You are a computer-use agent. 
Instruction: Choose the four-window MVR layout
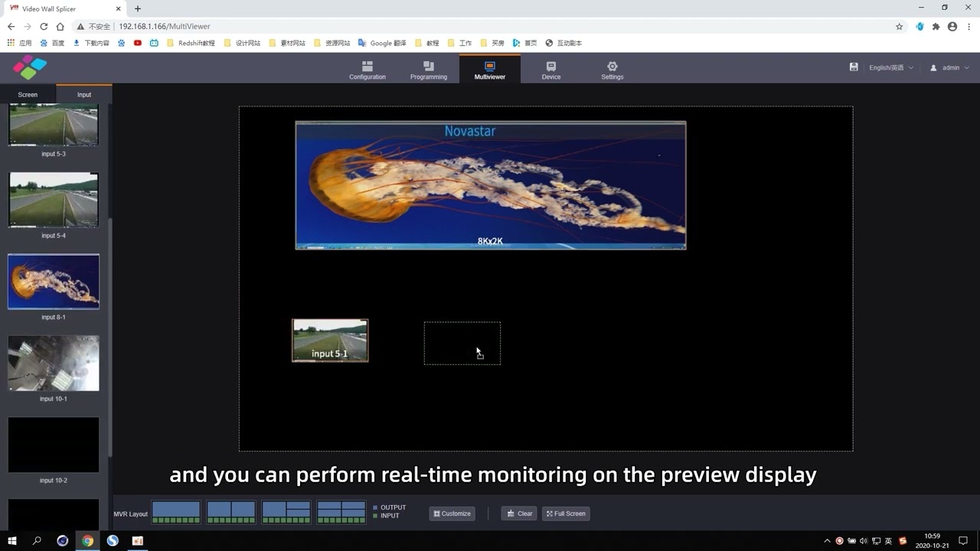[341, 513]
